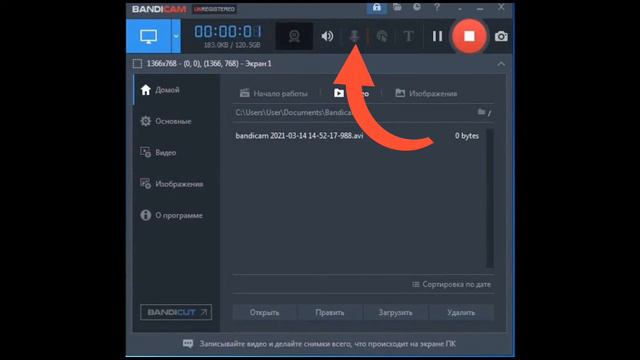640x360 pixels.
Task: Click the 1366x768 screen area rectangle icon
Action: tap(138, 64)
